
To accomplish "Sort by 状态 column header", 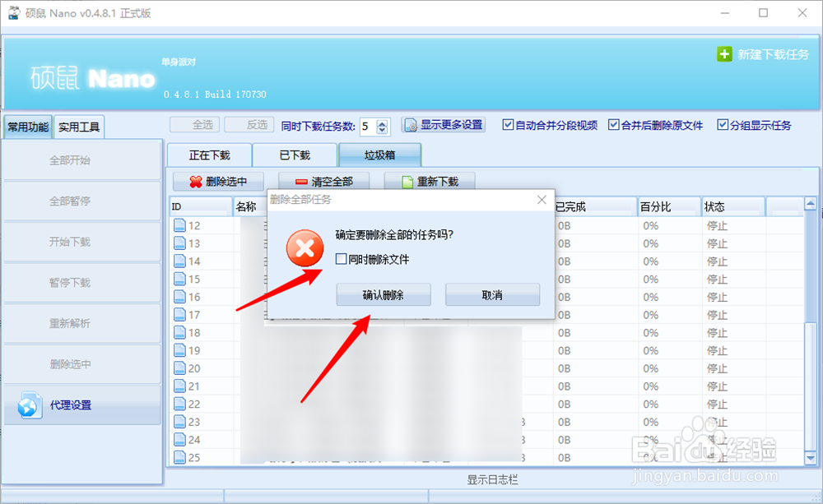I will [x=733, y=206].
